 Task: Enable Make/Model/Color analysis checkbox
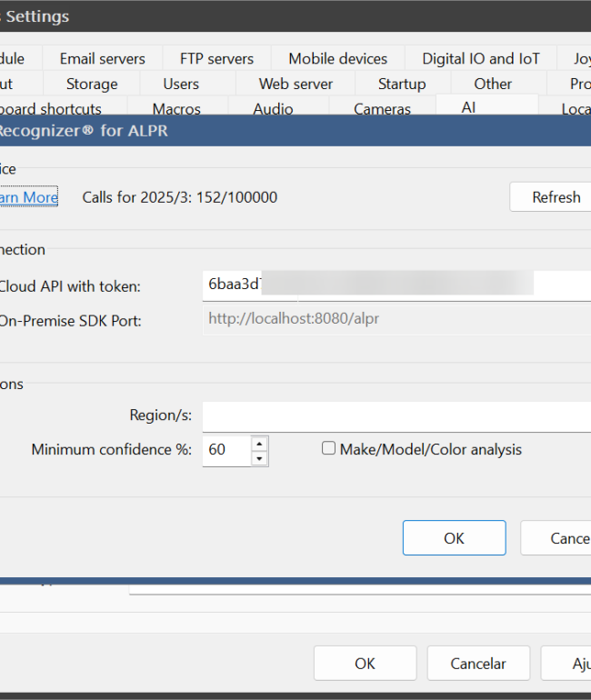[328, 448]
